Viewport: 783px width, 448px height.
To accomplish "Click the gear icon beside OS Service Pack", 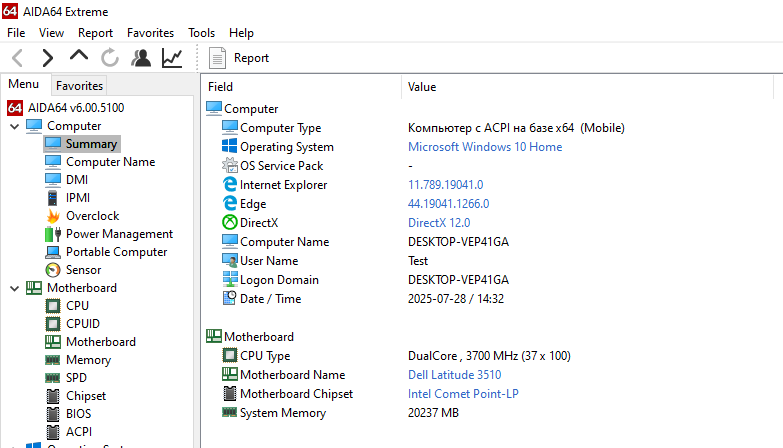I will [229, 165].
